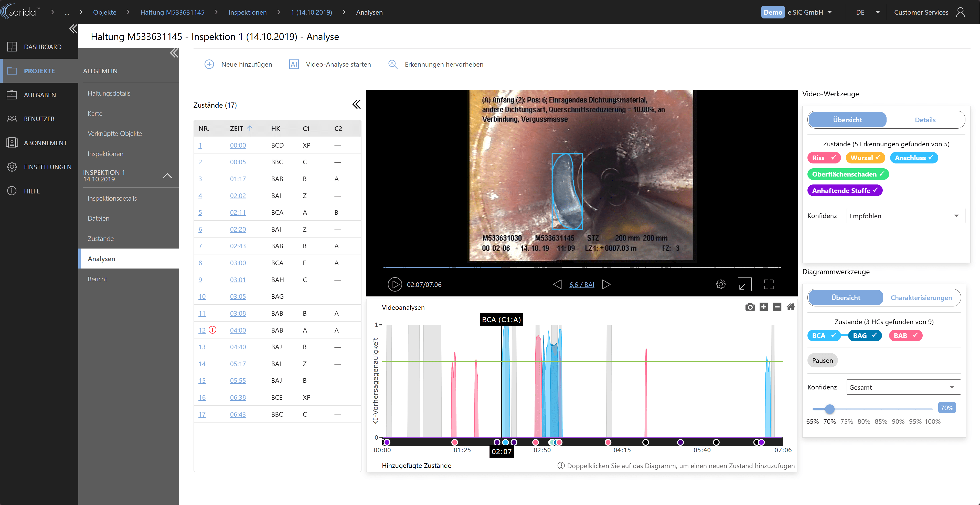Open the Karte menu item
980x505 pixels.
coord(95,114)
